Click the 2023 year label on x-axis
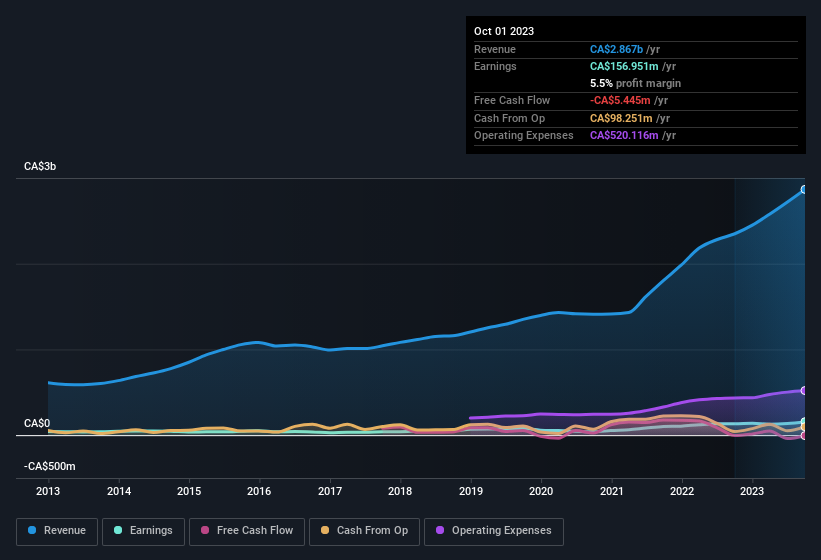Viewport: 821px width, 560px height. [x=752, y=491]
